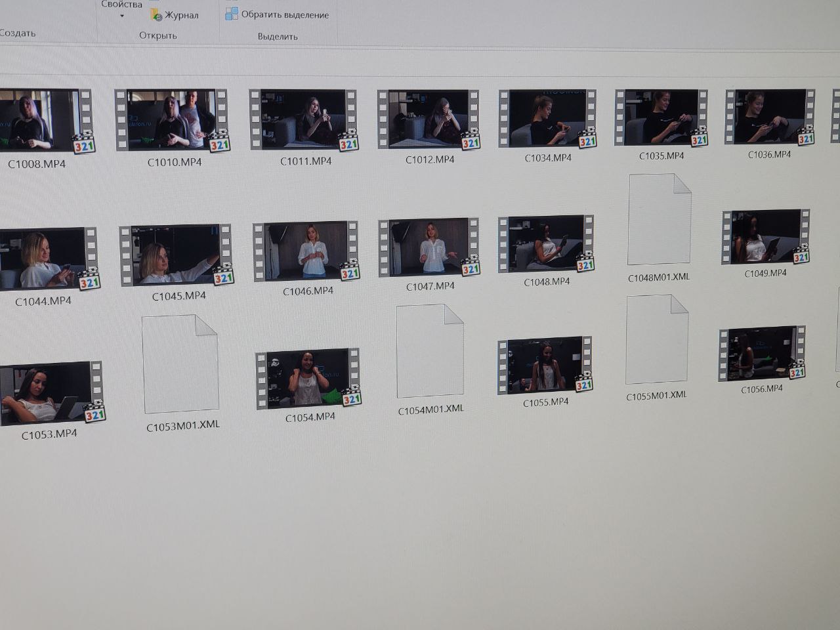Click the C1035.MP4 file name

(661, 156)
